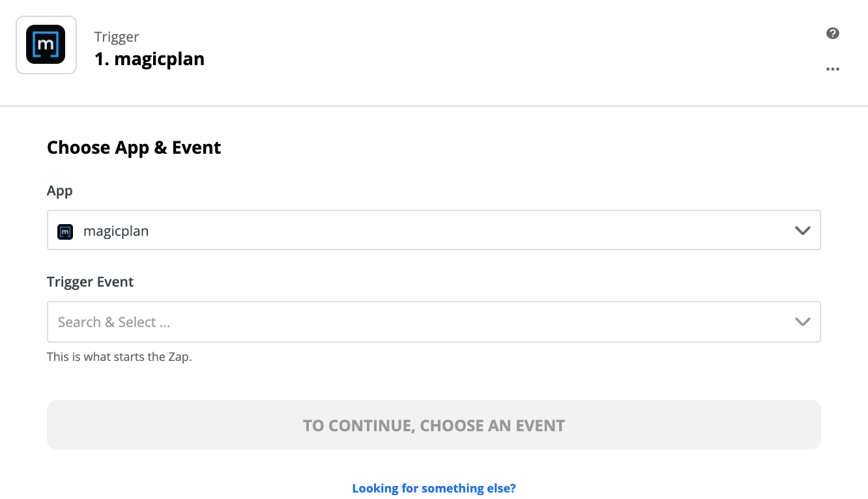This screenshot has width=868, height=499.
Task: Expand the Search & Select event list
Action: [802, 321]
